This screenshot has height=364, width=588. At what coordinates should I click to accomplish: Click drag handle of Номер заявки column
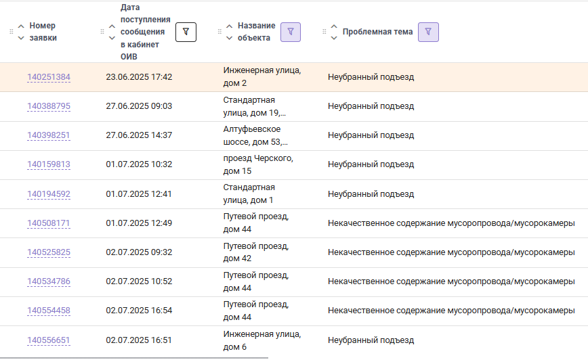[12, 32]
